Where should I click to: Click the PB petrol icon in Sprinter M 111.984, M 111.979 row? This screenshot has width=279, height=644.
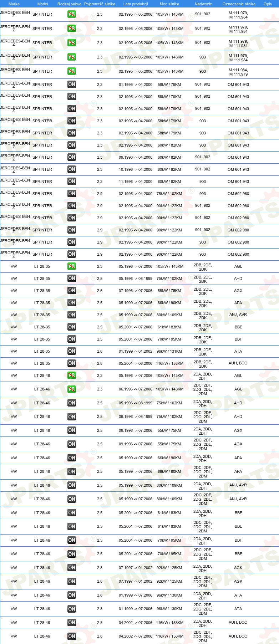(72, 71)
